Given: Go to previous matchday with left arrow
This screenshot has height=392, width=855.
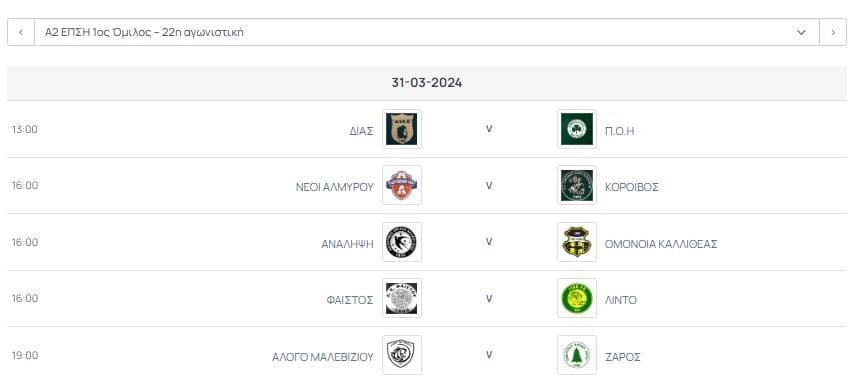Looking at the screenshot, I should [x=21, y=32].
